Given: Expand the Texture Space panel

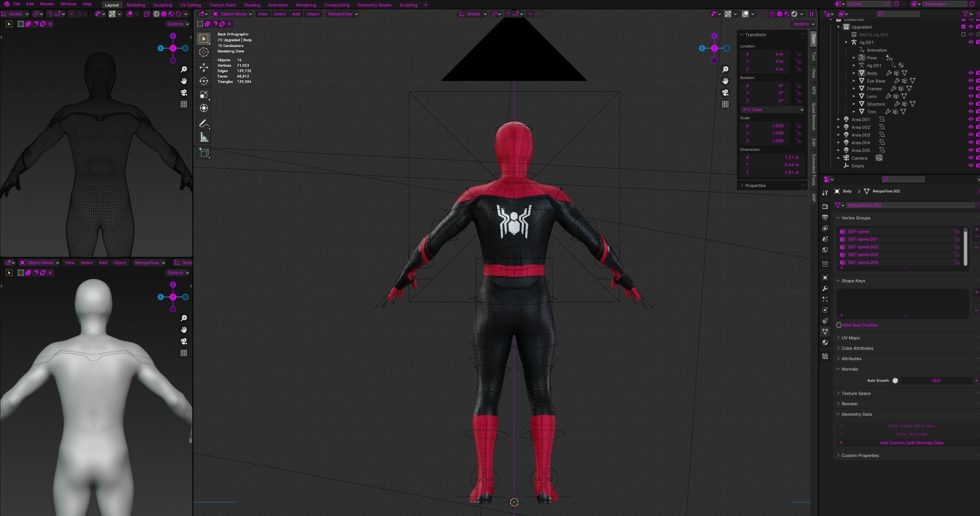Looking at the screenshot, I should coord(856,393).
